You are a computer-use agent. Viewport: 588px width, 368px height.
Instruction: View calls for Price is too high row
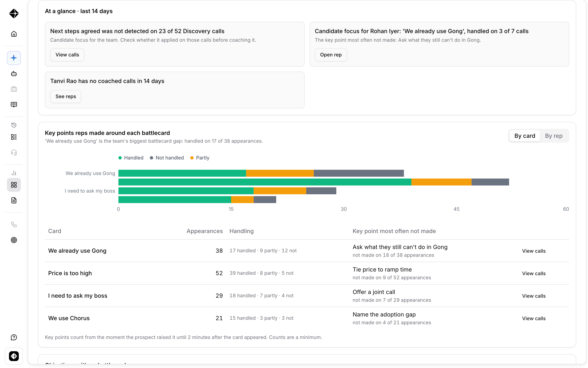point(534,273)
